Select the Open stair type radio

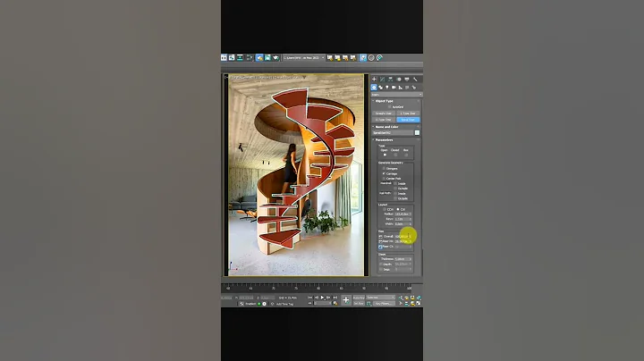(x=385, y=155)
